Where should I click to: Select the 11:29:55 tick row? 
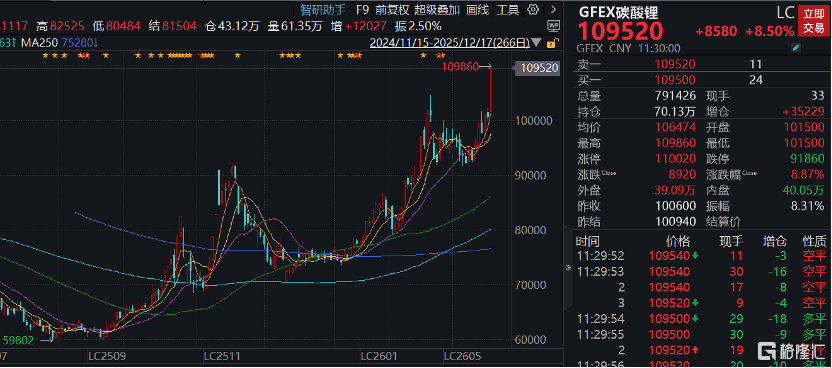(x=702, y=335)
